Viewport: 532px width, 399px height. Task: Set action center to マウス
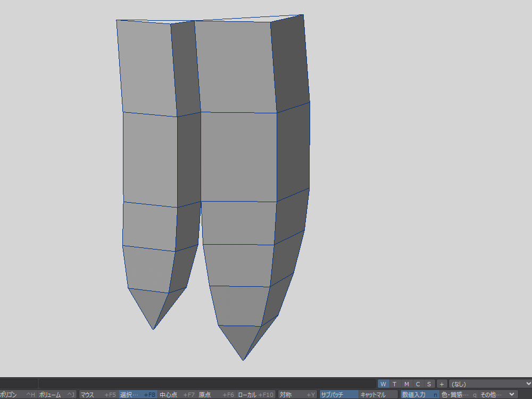tap(97, 395)
